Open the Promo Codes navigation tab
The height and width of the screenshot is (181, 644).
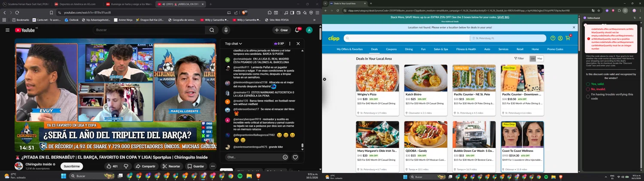pos(555,49)
